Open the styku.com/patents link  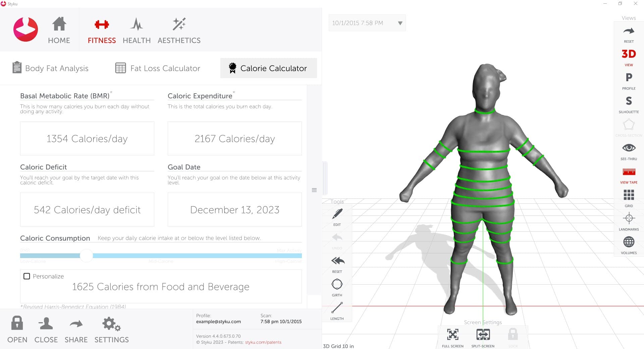click(x=263, y=342)
